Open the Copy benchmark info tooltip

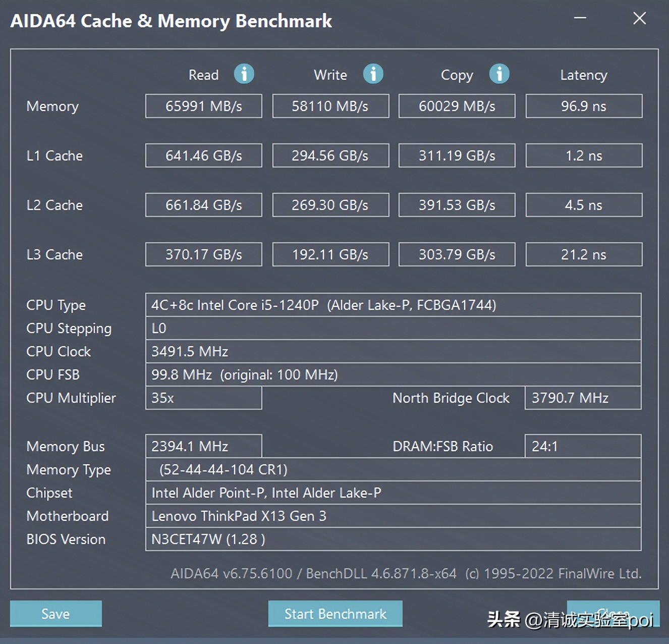coord(499,74)
